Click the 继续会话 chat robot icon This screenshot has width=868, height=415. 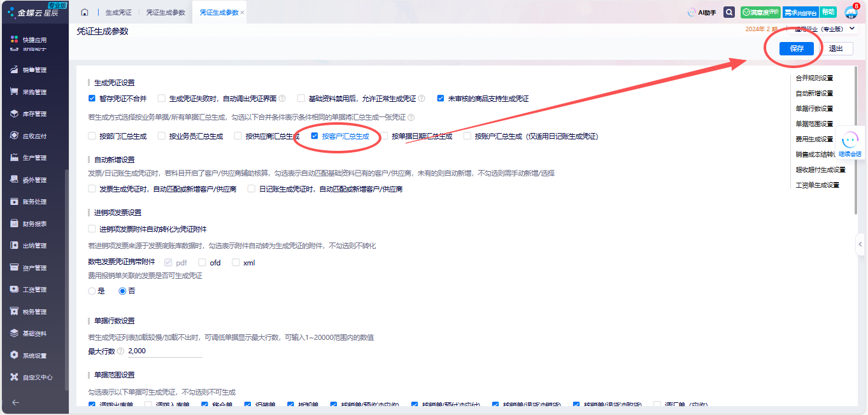[x=850, y=142]
